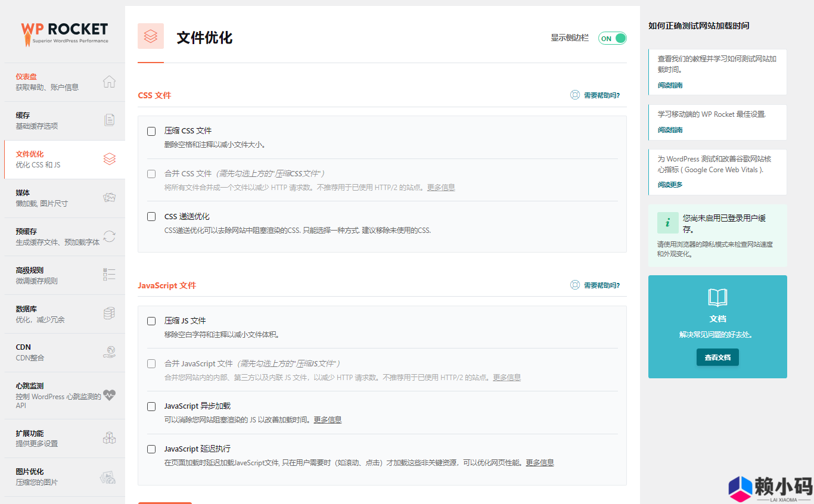Image resolution: width=814 pixels, height=504 pixels.
Task: Click the preload refresh arrows icon
Action: click(x=109, y=237)
